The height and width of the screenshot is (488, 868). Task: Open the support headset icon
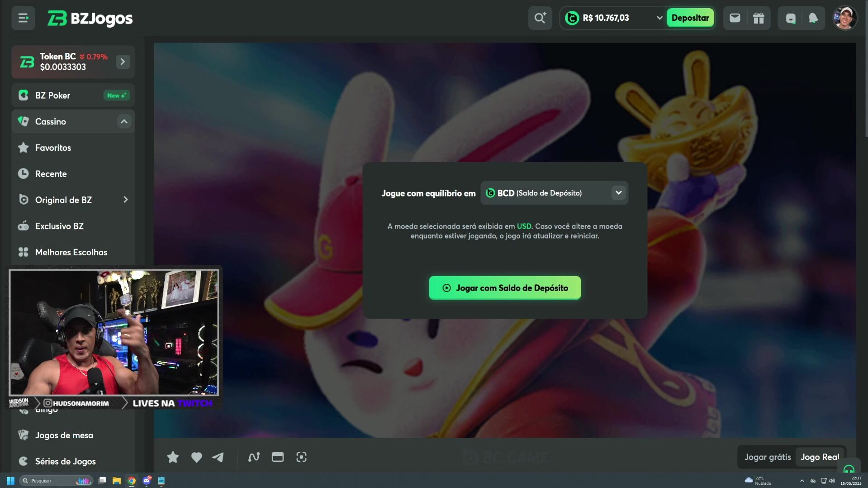849,469
